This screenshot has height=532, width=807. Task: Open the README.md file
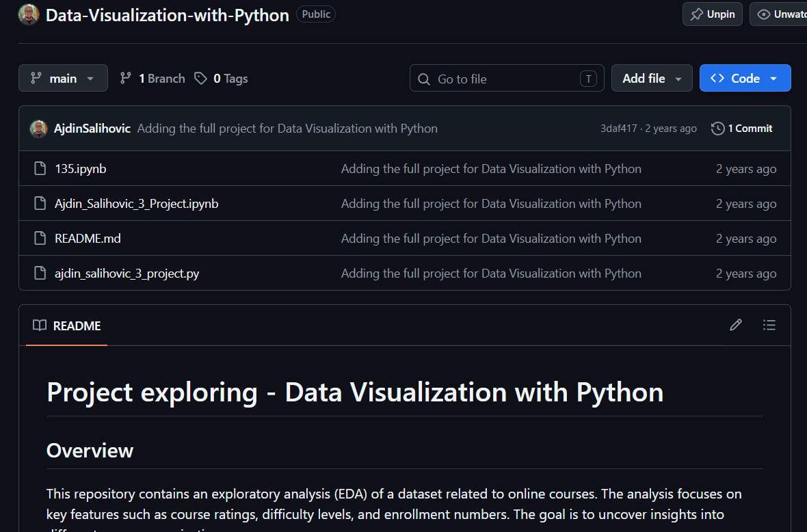88,239
